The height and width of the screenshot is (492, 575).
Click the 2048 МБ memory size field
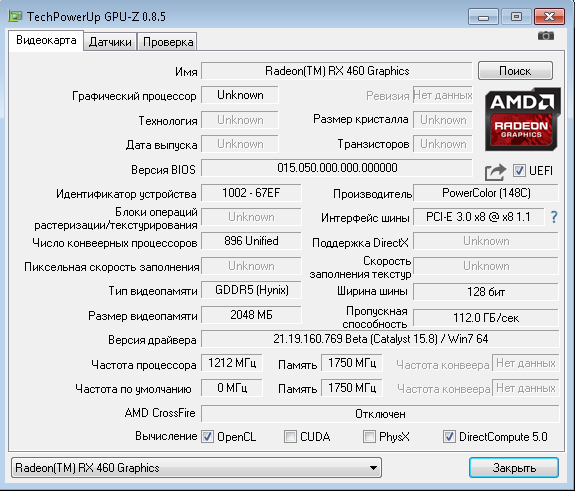pos(251,315)
